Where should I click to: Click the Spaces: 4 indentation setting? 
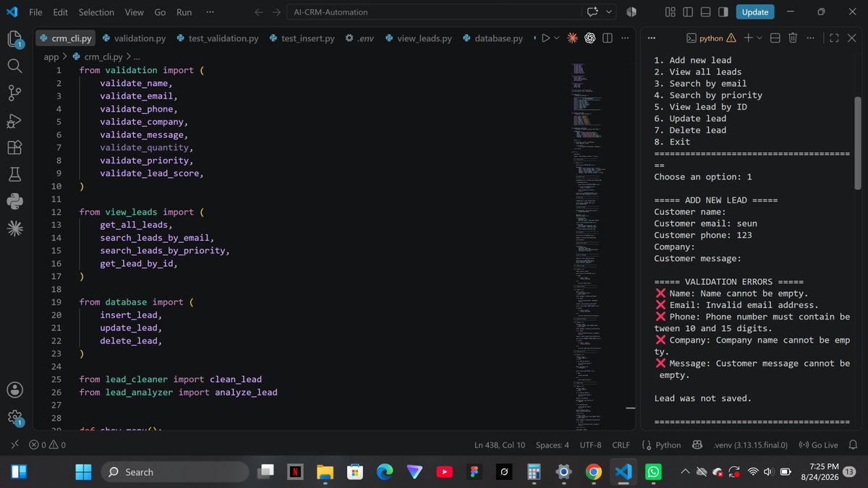click(x=553, y=445)
